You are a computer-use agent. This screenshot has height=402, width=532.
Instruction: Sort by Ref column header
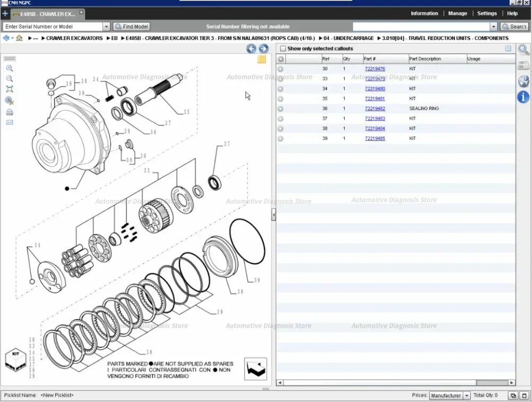pos(331,59)
